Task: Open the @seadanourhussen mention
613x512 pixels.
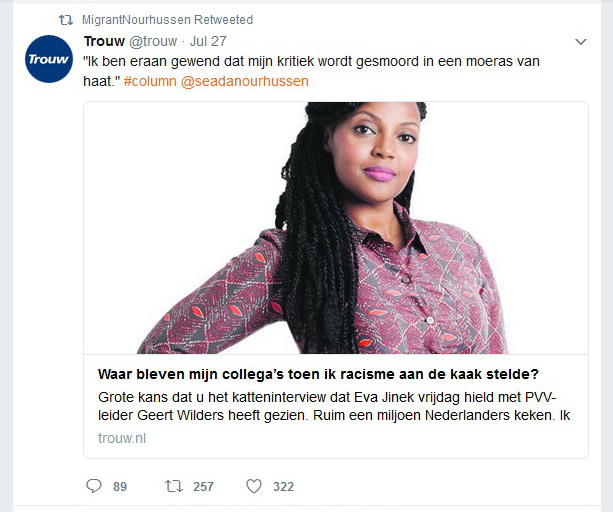Action: tap(245, 81)
